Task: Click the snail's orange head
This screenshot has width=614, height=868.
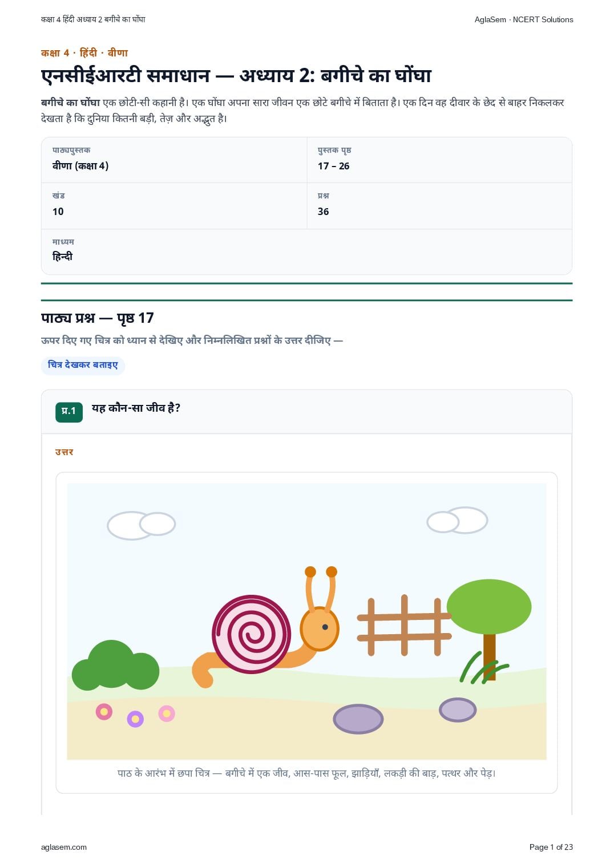Action: coord(320,629)
